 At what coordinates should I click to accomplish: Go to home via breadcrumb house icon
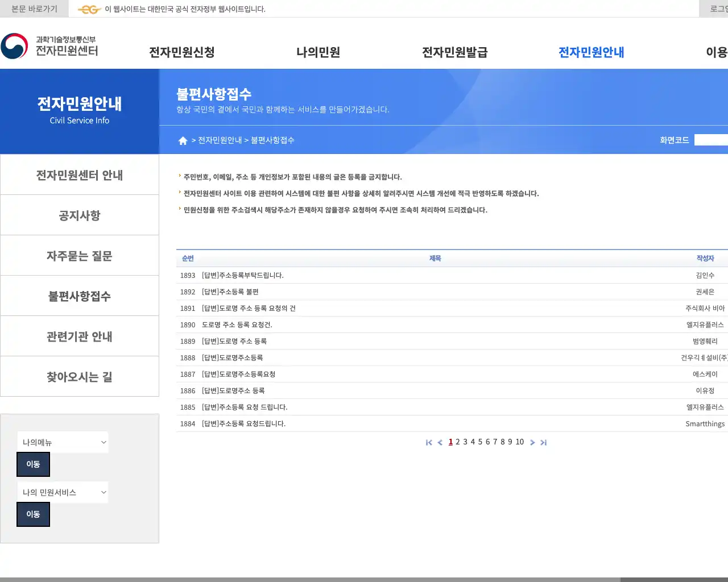tap(183, 140)
